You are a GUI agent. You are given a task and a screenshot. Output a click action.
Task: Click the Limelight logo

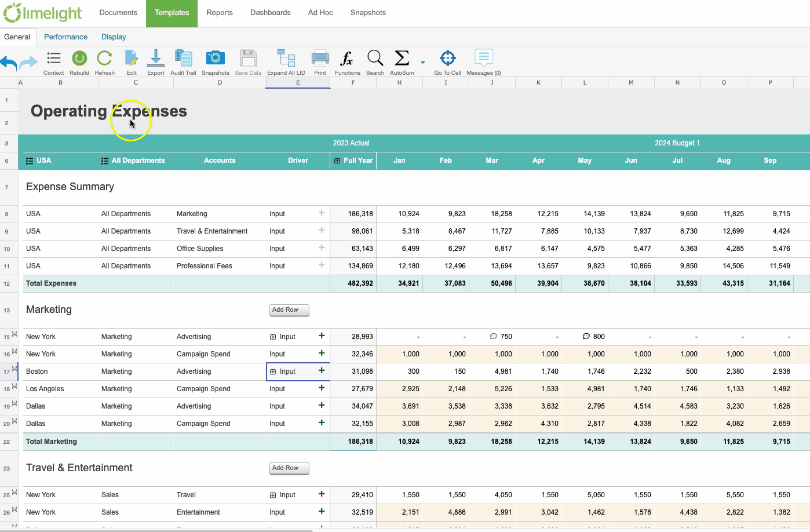(42, 12)
